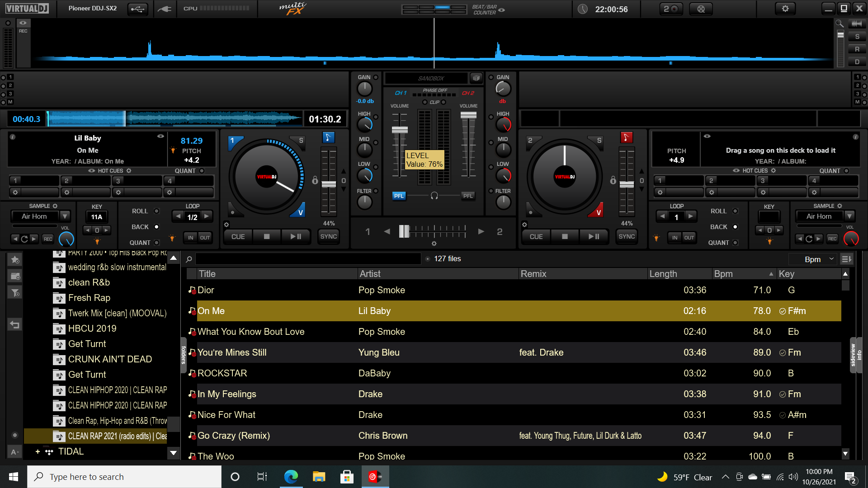Toggle deck 1 PFL headphone cue

click(399, 196)
